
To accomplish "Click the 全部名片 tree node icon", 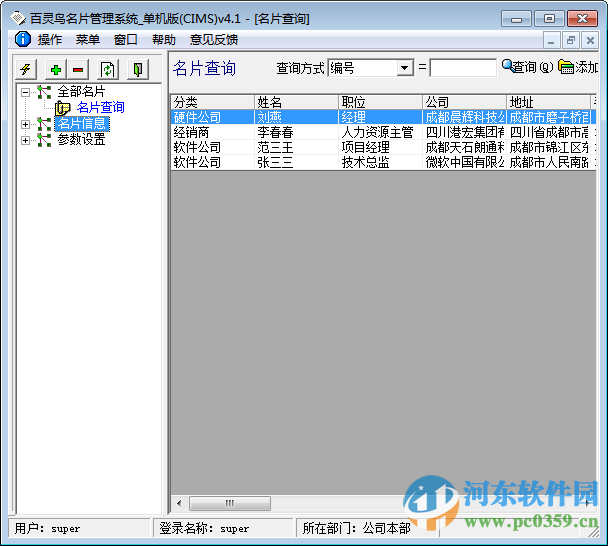I will (44, 92).
